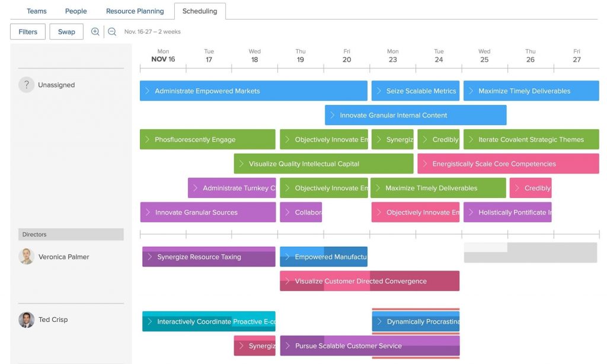Select the Synergize Resource Taxing booking bar
The width and height of the screenshot is (607, 364).
click(207, 257)
